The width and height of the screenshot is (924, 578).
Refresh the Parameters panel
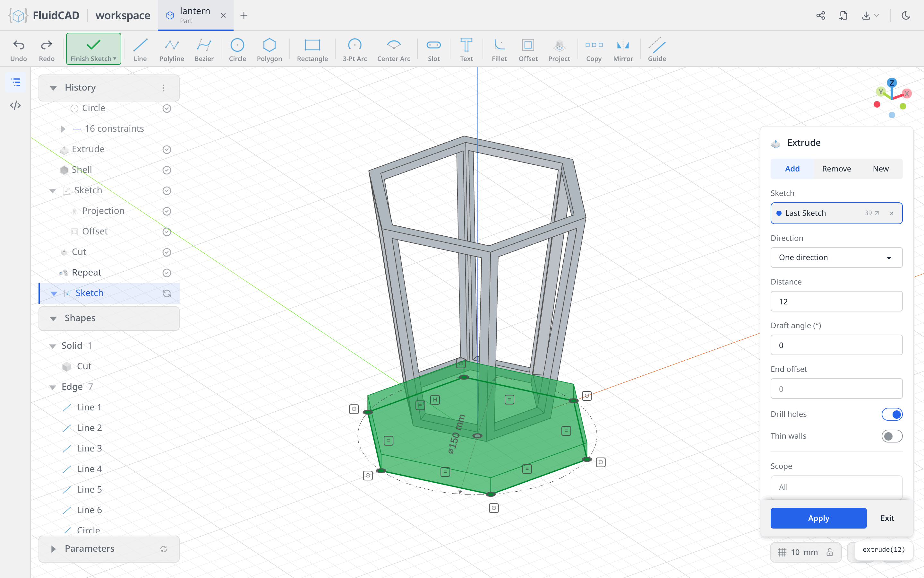pos(163,549)
